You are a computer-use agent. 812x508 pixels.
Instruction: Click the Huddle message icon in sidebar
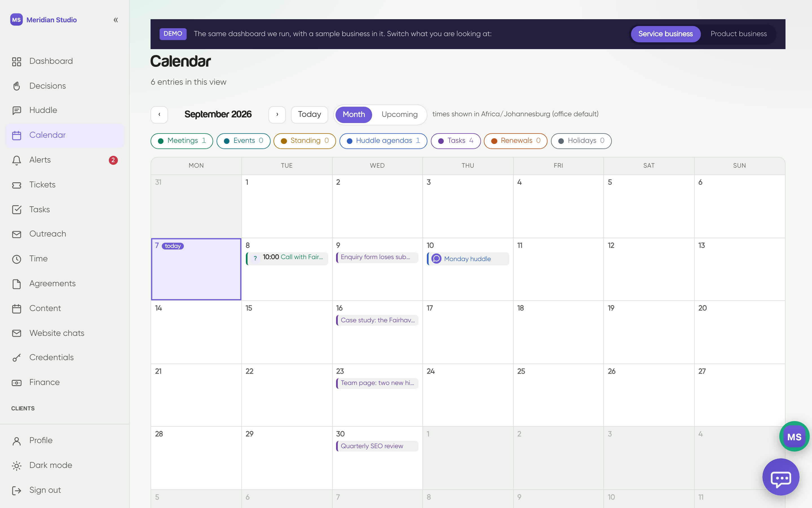click(16, 111)
